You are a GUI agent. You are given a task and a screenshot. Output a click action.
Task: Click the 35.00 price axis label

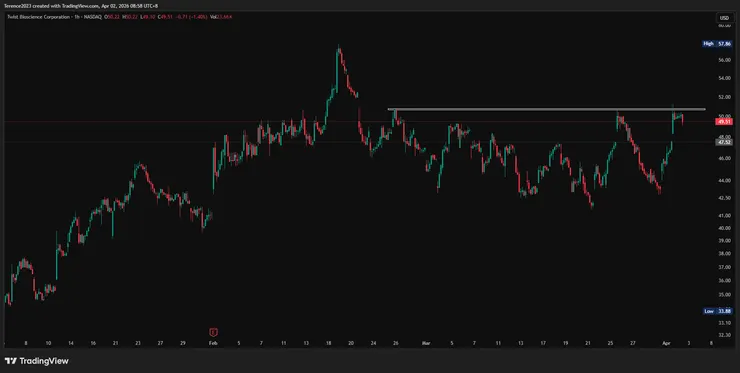click(x=723, y=294)
